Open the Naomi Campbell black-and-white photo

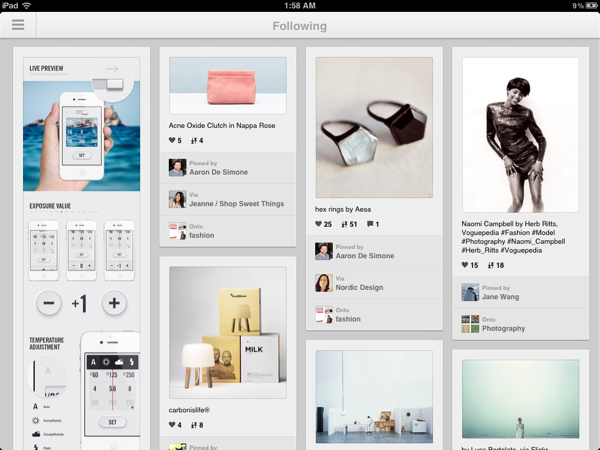click(x=520, y=134)
